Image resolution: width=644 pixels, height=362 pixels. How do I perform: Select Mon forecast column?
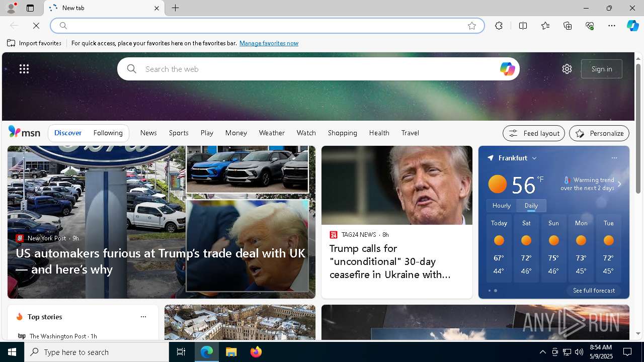(x=581, y=249)
